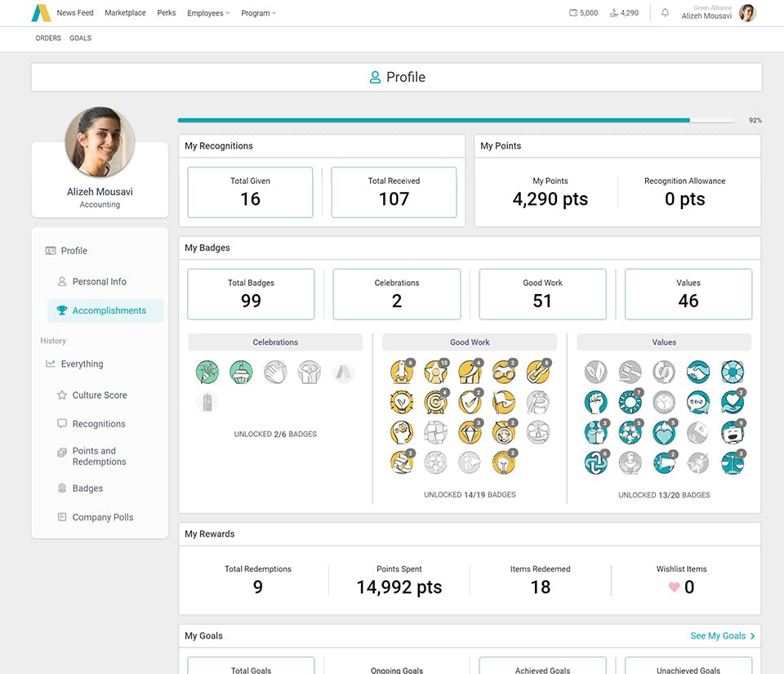Viewport: 784px width, 674px height.
Task: Switch to the GOALS tab
Action: [81, 38]
